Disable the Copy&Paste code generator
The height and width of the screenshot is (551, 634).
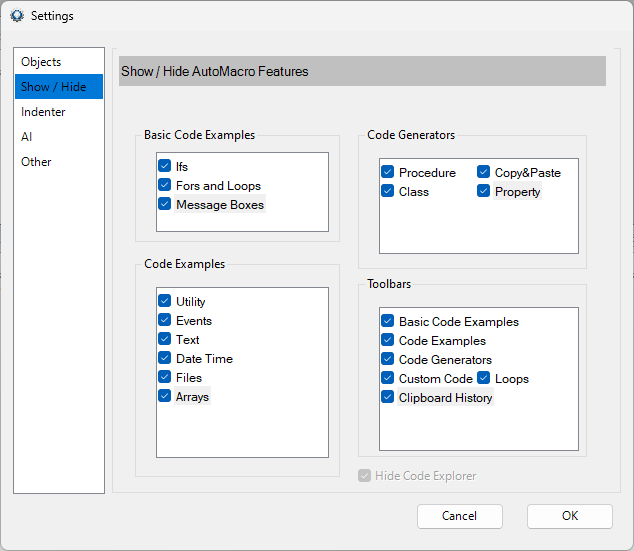click(x=483, y=172)
